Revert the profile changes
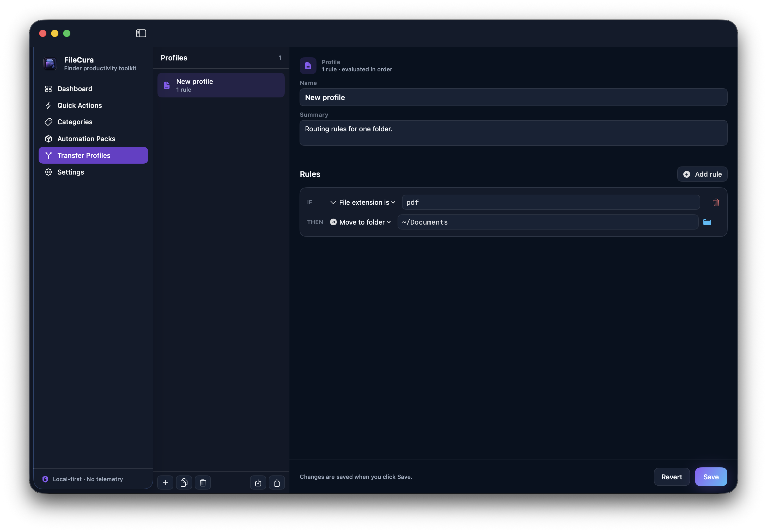This screenshot has width=767, height=532. pos(672,477)
